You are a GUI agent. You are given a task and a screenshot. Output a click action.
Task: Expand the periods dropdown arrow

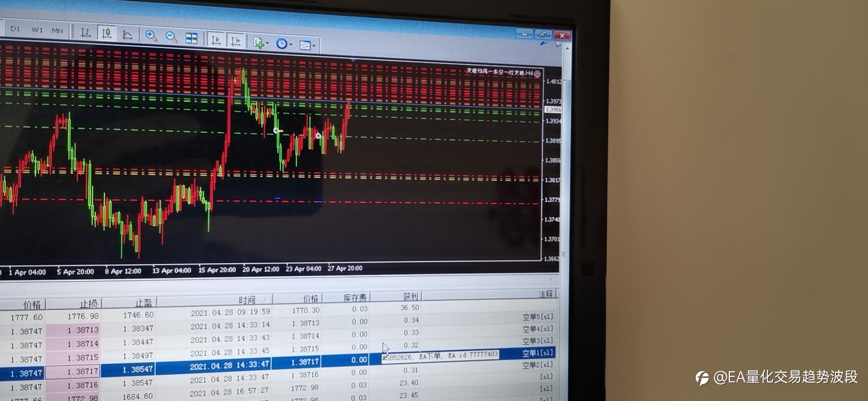coord(291,45)
